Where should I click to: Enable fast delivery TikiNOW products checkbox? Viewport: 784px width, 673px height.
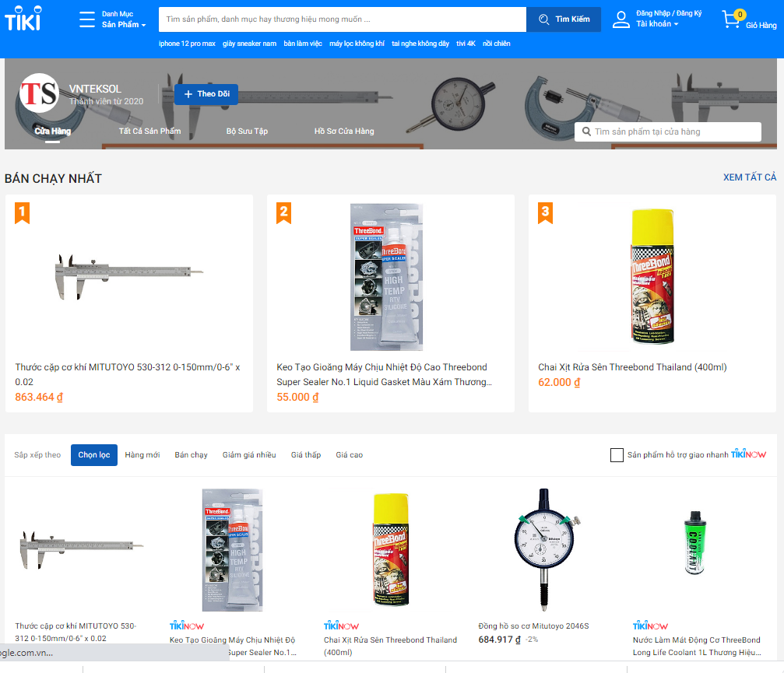[617, 454]
